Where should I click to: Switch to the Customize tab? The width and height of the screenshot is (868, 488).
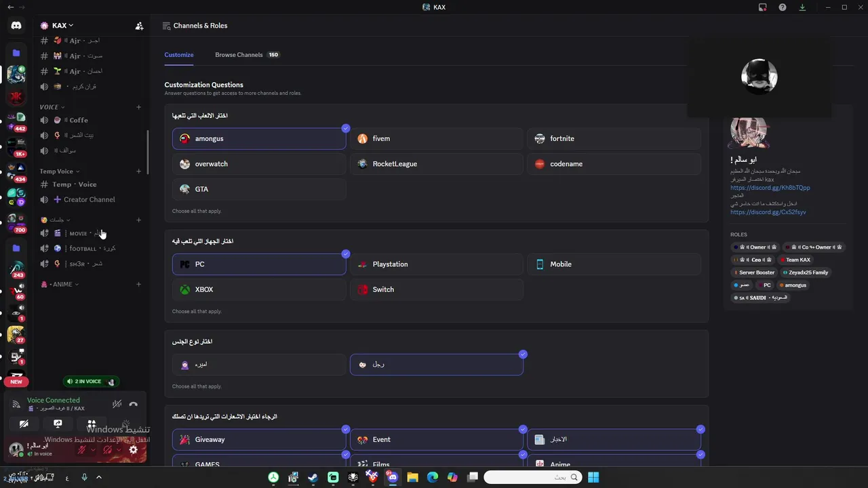pyautogui.click(x=179, y=55)
